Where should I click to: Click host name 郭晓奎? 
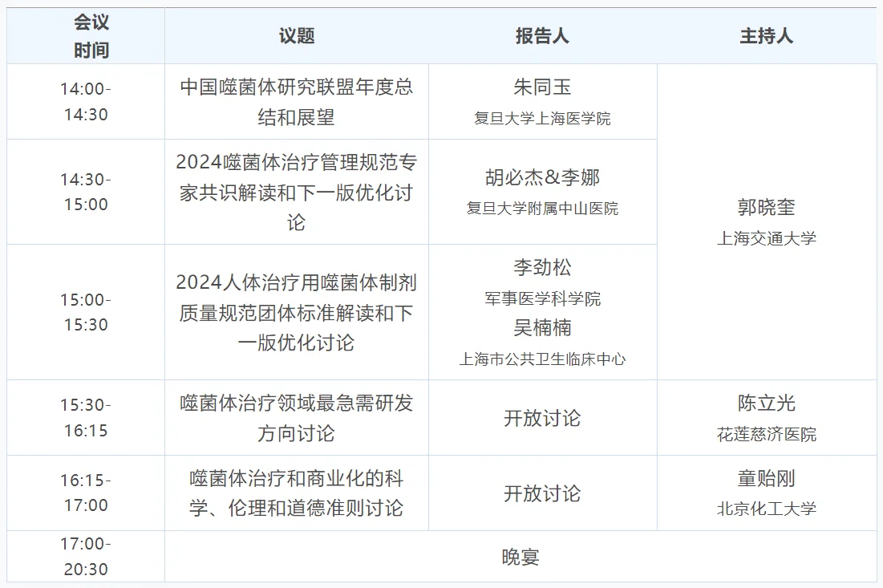[767, 207]
